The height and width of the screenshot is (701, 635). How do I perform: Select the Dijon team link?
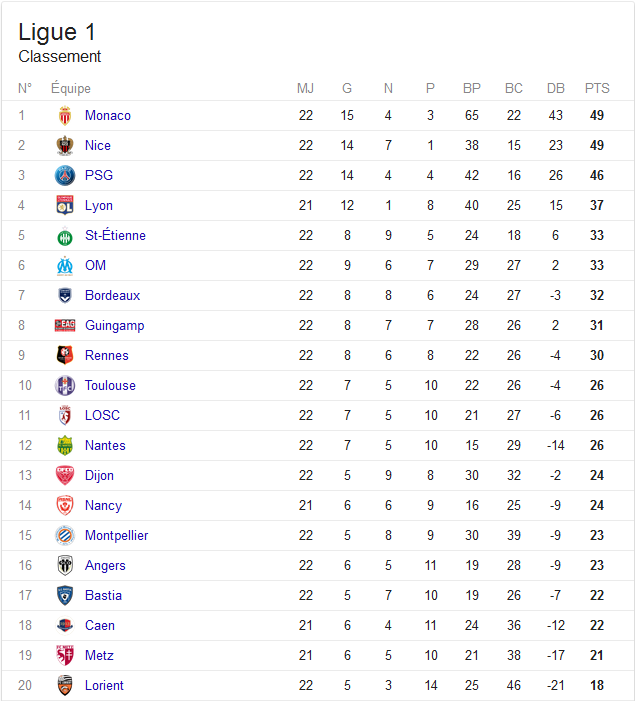[x=99, y=476]
